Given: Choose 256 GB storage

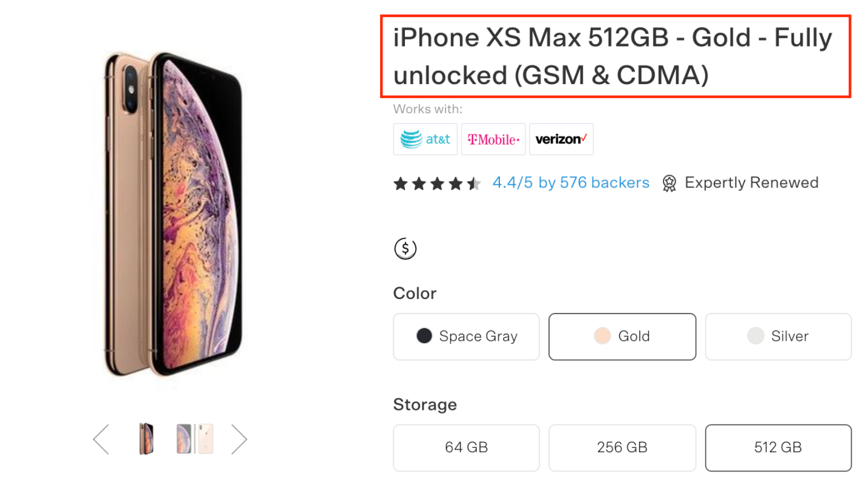Looking at the screenshot, I should [622, 447].
